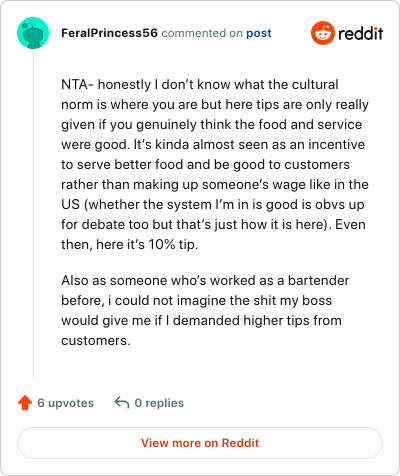
Task: Click the 'View more on Reddit' button
Action: 200,443
